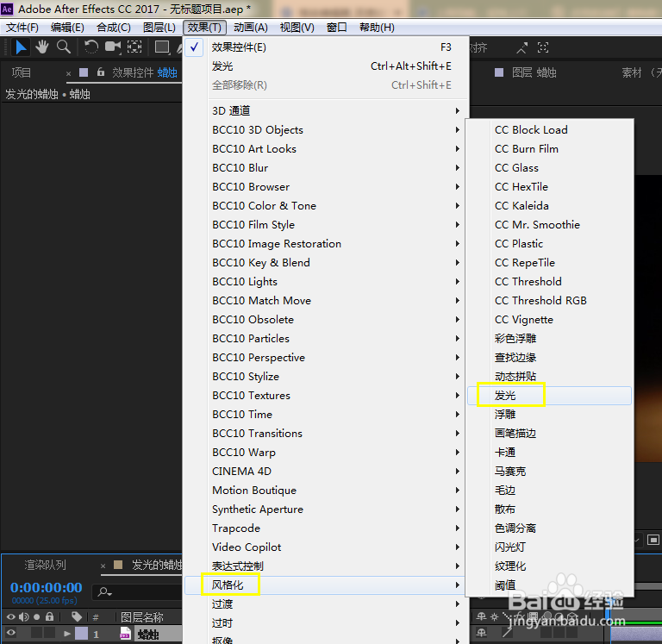Viewport: 662px width, 644px height.
Task: Expand the BCC10 Lights submenu
Action: pyautogui.click(x=326, y=282)
